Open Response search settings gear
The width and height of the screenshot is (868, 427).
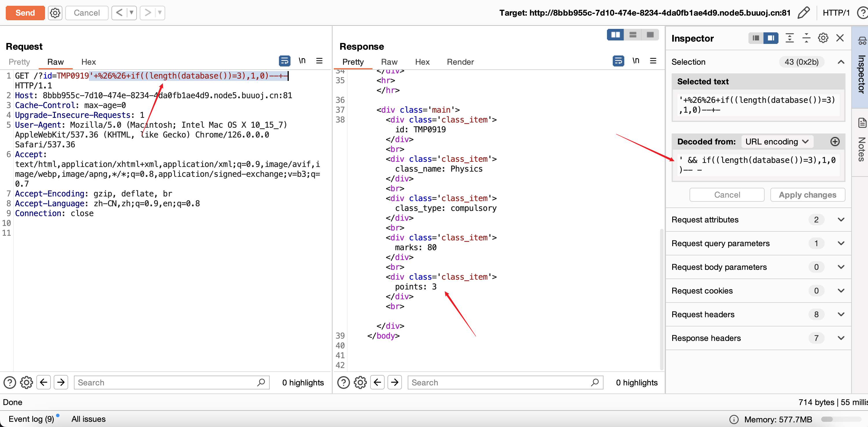(360, 383)
